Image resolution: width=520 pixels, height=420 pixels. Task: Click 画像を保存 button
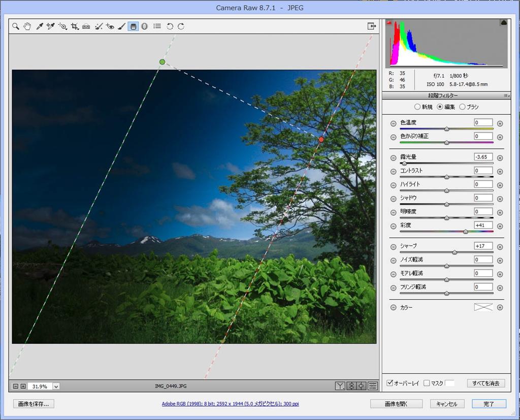pos(34,404)
